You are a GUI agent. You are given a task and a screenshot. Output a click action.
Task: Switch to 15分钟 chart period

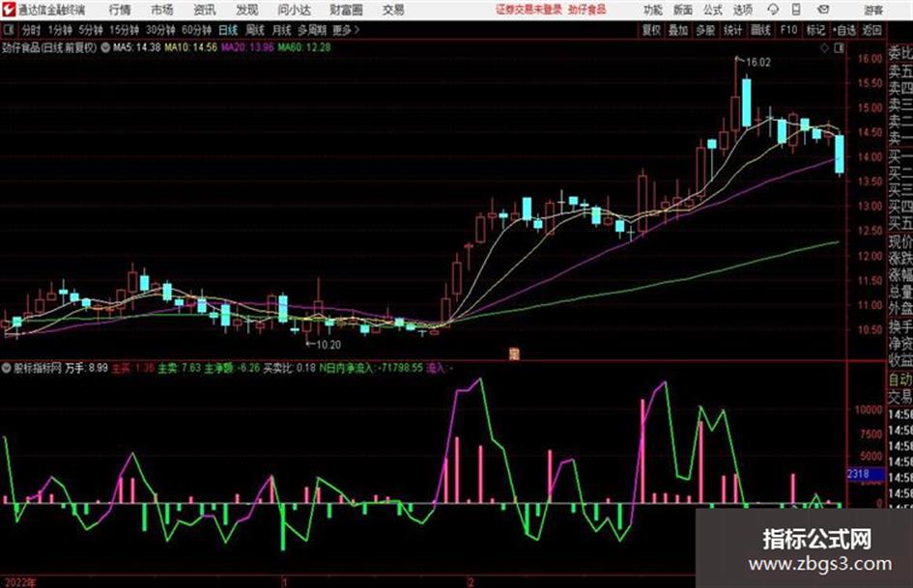coord(124,30)
